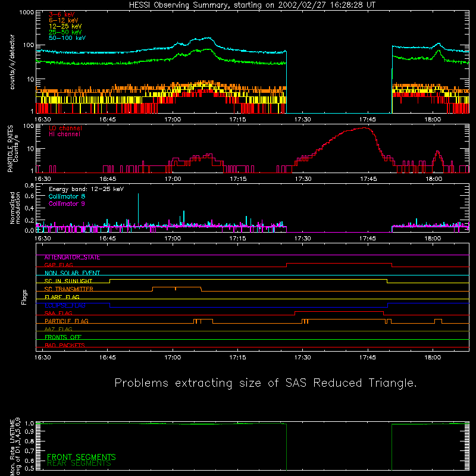
Task: Pick the cyan 50-100 keV legend label
Action: coord(67,38)
